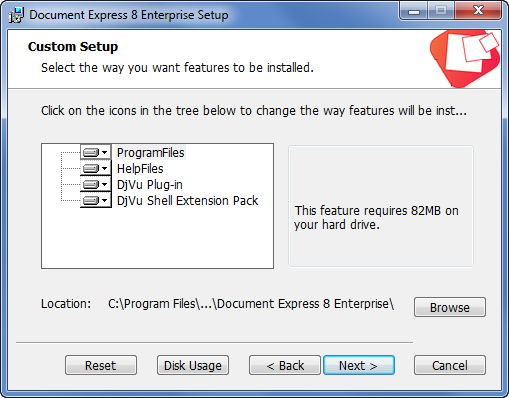Viewport: 509px width, 398px height.
Task: Open the Disk Usage dialog
Action: pyautogui.click(x=193, y=365)
